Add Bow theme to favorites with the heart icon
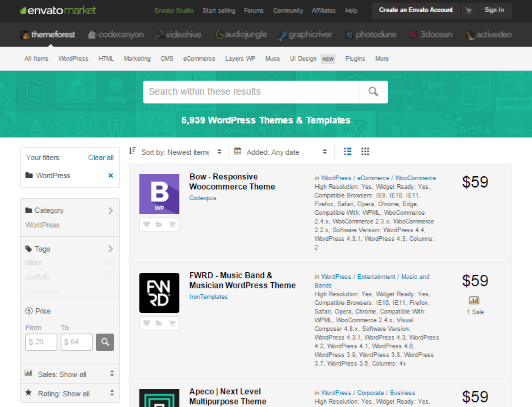532x407 pixels. click(x=146, y=225)
